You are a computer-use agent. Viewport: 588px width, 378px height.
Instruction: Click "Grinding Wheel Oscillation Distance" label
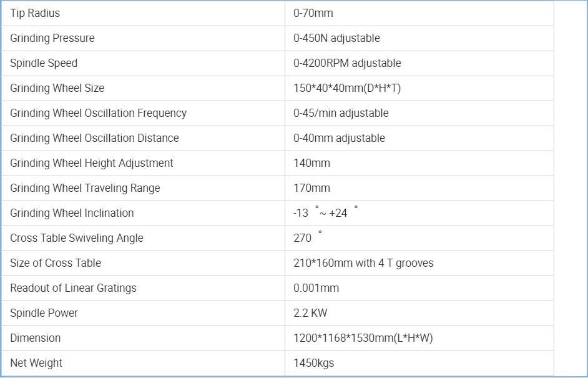coord(94,138)
